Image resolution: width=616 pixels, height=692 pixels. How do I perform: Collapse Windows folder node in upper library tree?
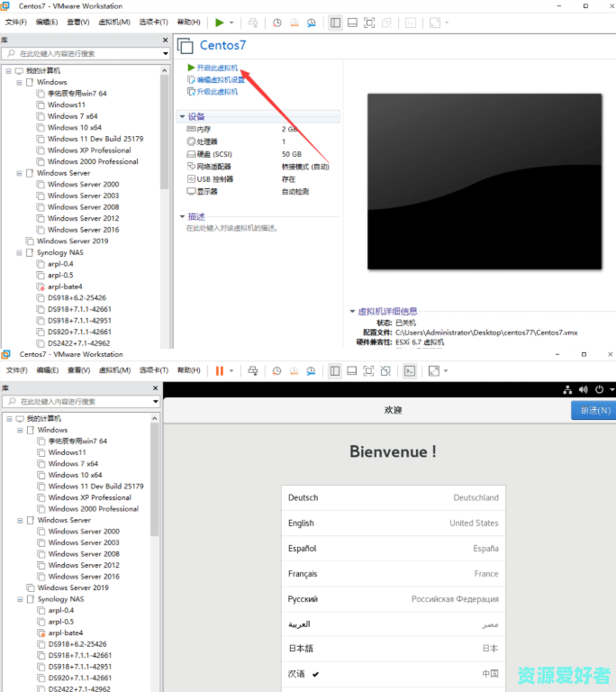coord(19,83)
